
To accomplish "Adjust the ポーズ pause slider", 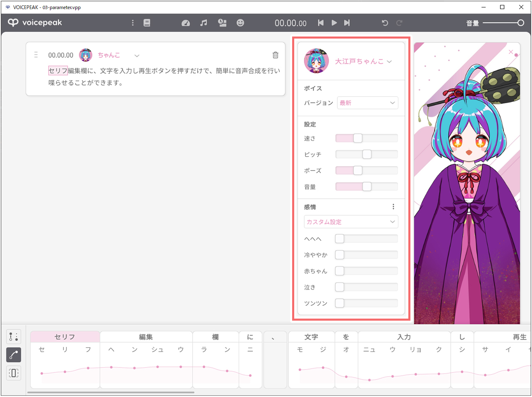I will pyautogui.click(x=366, y=170).
